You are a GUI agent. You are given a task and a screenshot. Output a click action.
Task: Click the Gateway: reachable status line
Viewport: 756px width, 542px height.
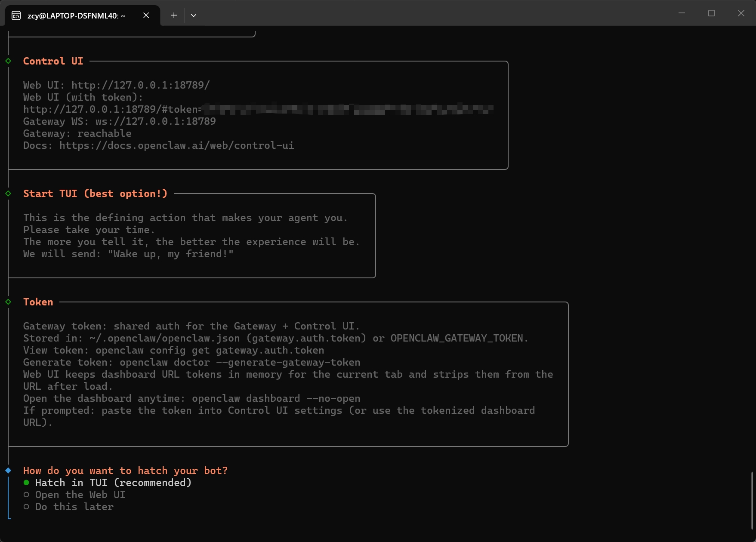click(x=77, y=133)
